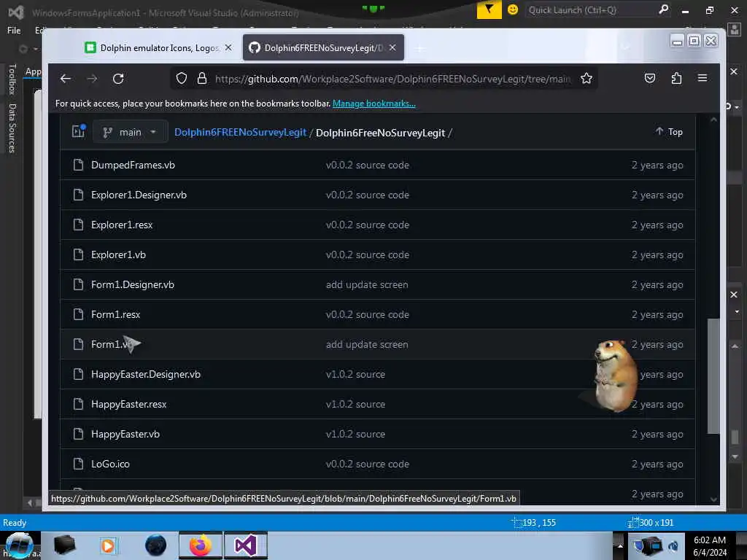Click the file icon beside HappyEaster.resx

[79, 404]
